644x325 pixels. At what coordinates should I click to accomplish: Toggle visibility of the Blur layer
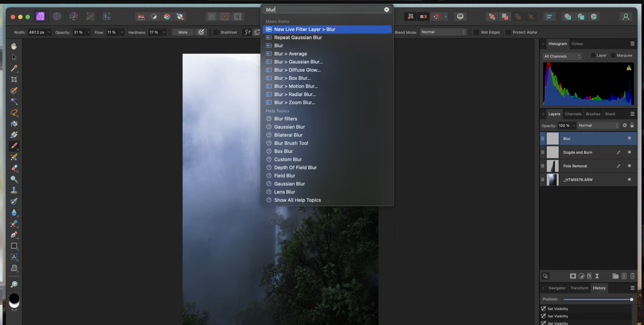pos(629,138)
